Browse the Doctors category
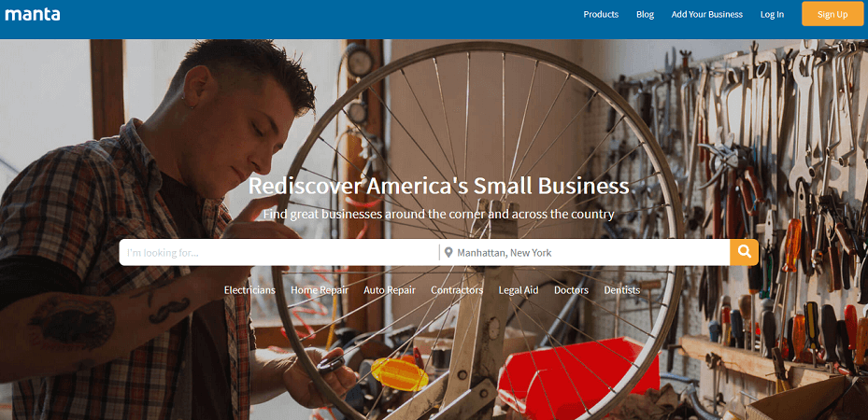Screen dimensions: 868x420 tap(571, 290)
